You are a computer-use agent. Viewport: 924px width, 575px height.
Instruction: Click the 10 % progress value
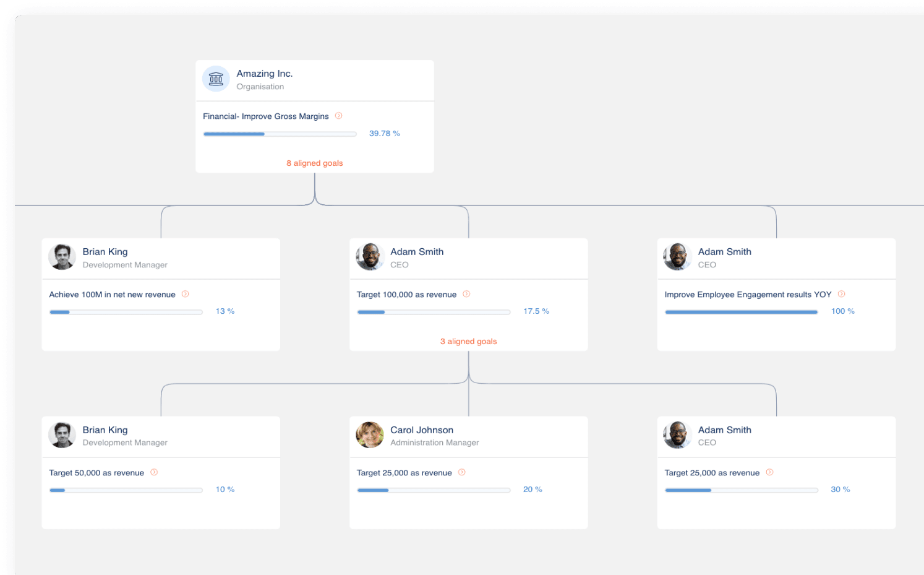[225, 490]
